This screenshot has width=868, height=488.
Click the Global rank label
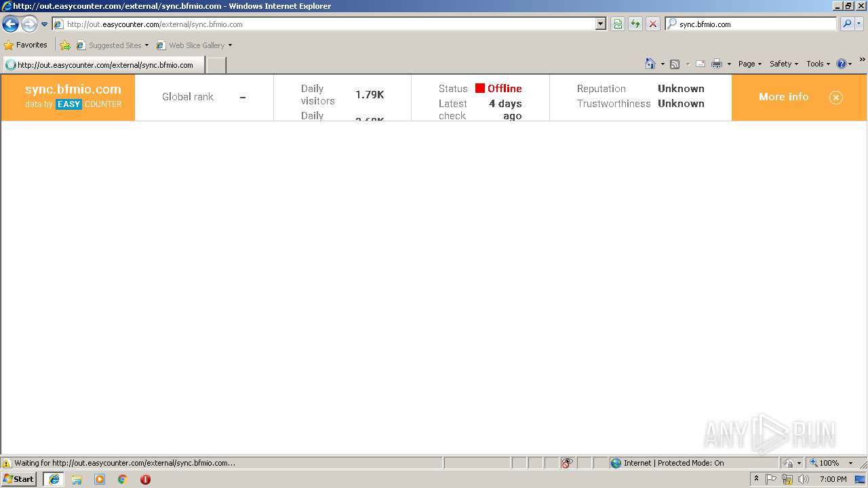(188, 97)
